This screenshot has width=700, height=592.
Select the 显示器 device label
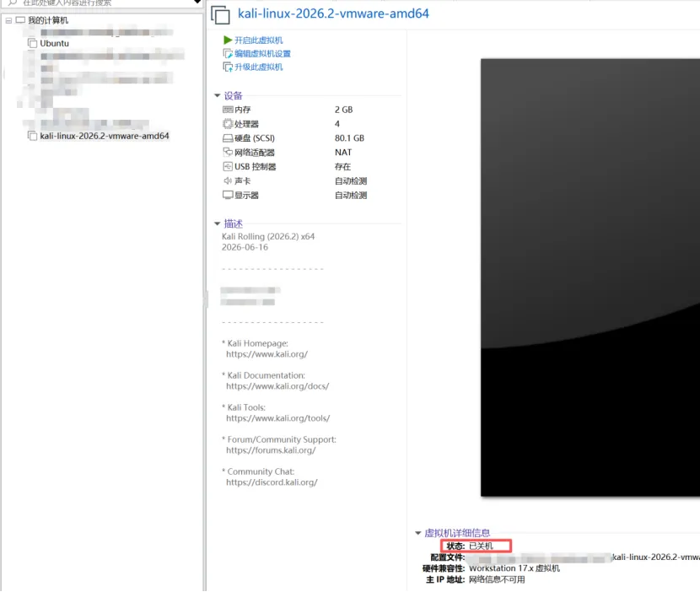click(x=247, y=195)
